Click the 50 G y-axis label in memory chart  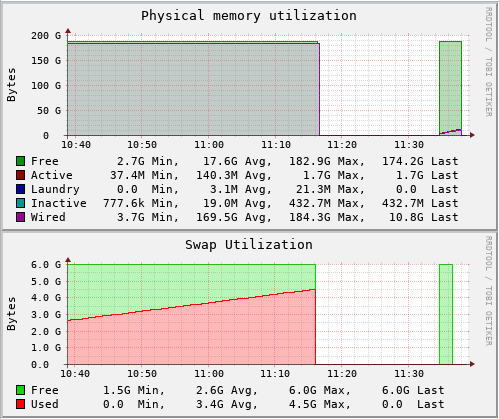(x=49, y=110)
